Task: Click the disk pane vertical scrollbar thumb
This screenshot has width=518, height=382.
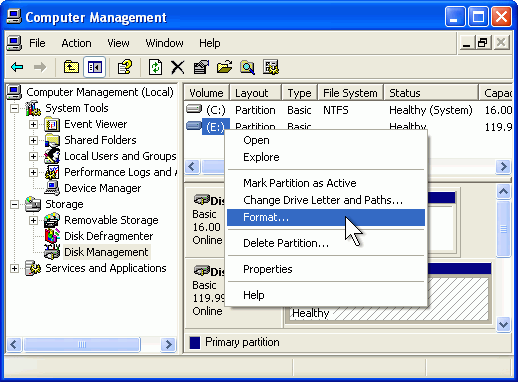Action: pos(503,229)
